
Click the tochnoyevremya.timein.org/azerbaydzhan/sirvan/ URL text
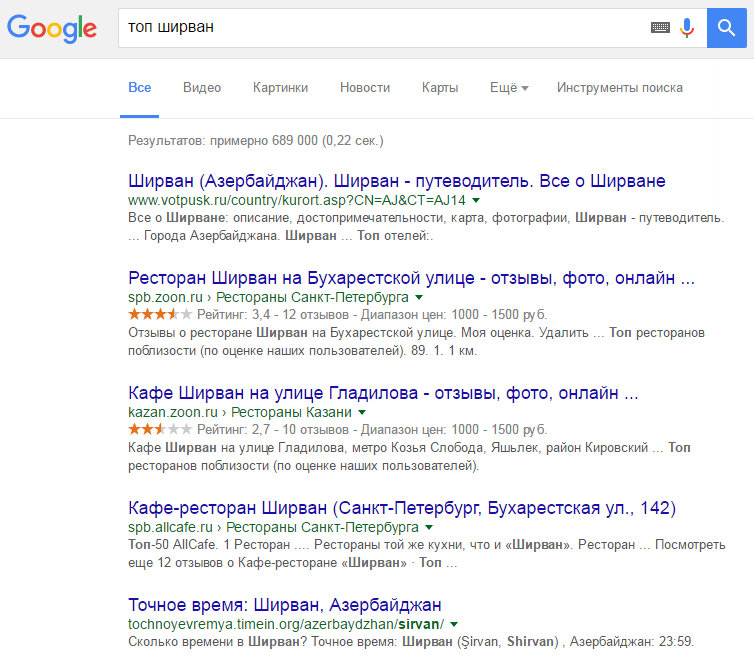click(x=286, y=624)
